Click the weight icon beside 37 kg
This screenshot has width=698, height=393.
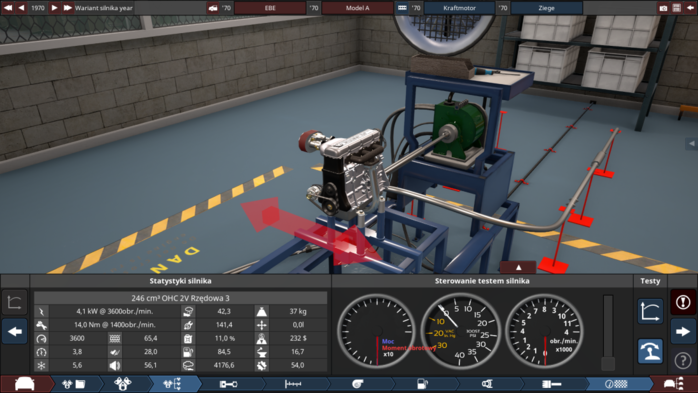(262, 311)
